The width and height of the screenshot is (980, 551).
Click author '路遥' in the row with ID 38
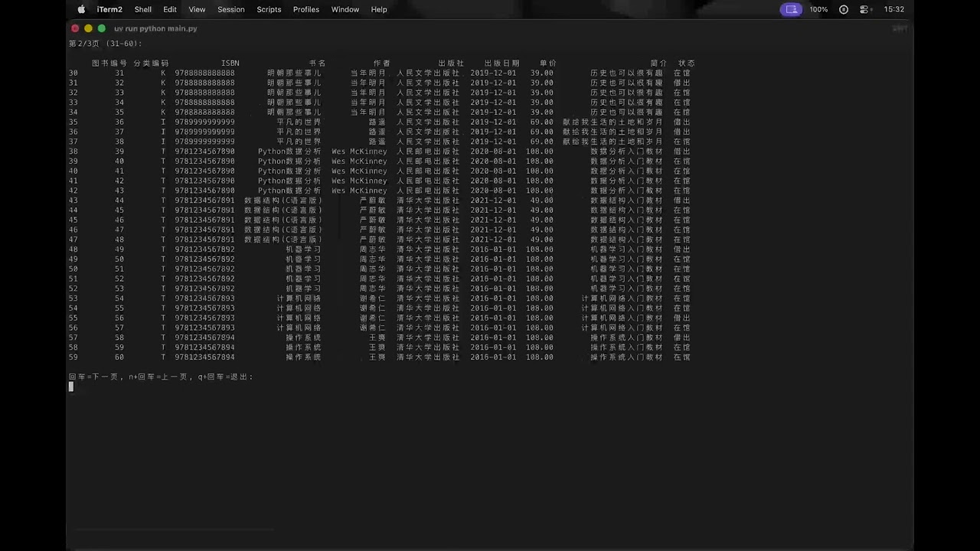[x=377, y=142]
